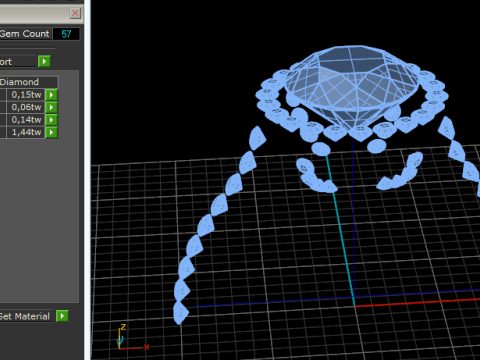Viewport: 480px width, 360px height.
Task: Click the XYZ axis indicator in viewport
Action: [x=132, y=337]
